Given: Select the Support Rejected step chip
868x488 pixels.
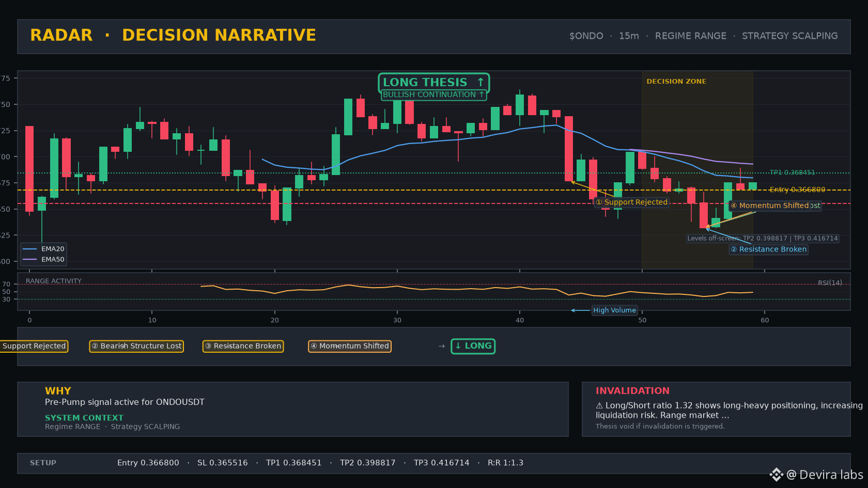Looking at the screenshot, I should (x=34, y=346).
